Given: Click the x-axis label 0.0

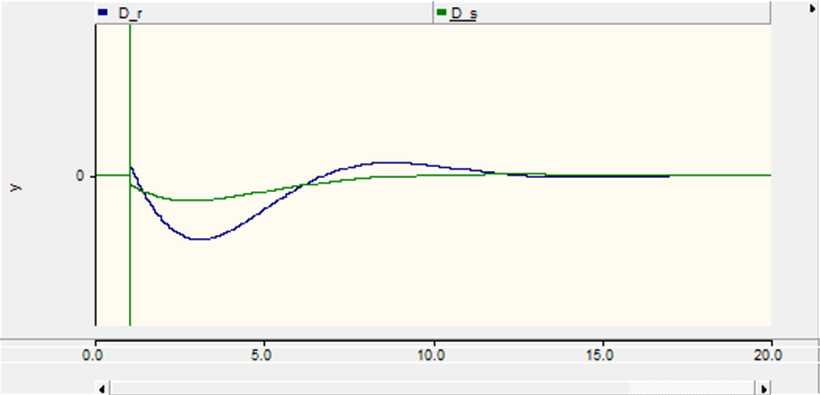Looking at the screenshot, I should pyautogui.click(x=96, y=356).
